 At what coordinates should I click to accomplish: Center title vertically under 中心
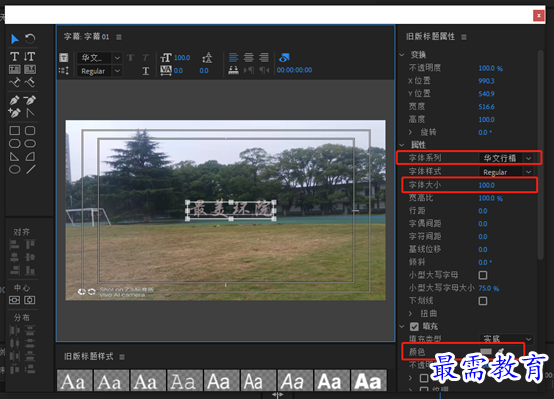[x=30, y=300]
